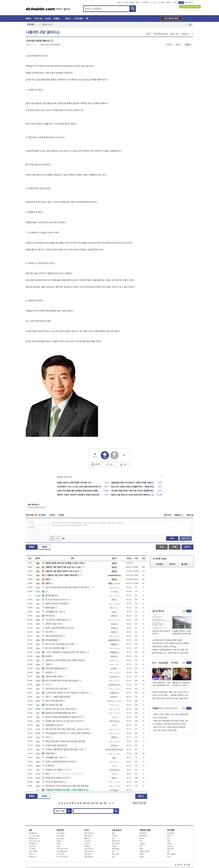Click the 페이지 이동 button
Image resolution: width=219 pixels, height=868 pixels.
139,803
